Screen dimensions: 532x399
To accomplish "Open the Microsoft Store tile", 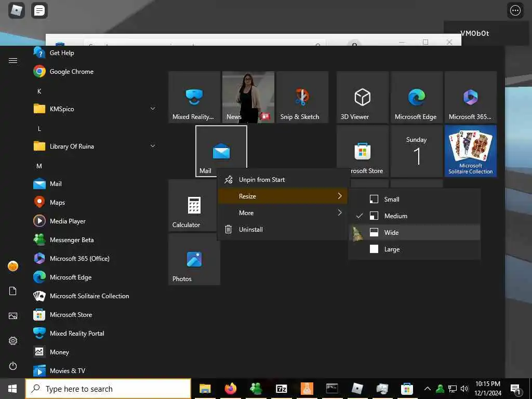I will tap(362, 151).
